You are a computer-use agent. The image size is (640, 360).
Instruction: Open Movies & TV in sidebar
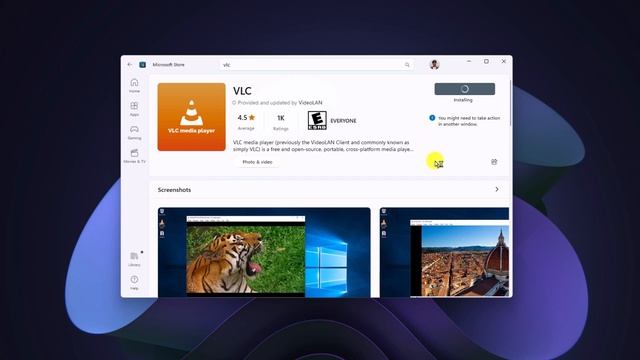pyautogui.click(x=134, y=156)
